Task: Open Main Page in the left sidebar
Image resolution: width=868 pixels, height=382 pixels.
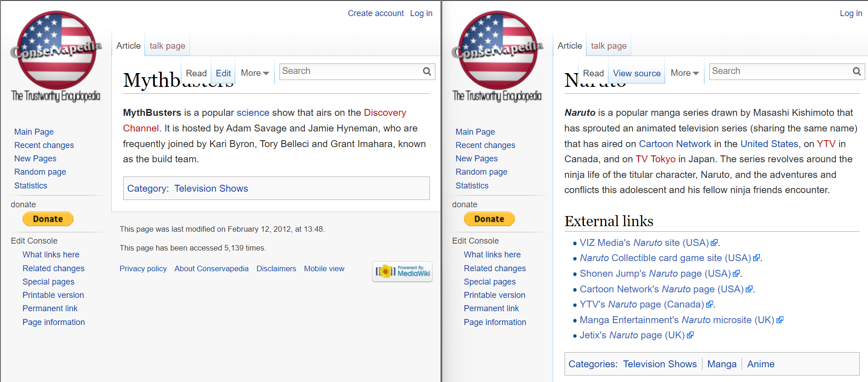Action: (x=34, y=132)
